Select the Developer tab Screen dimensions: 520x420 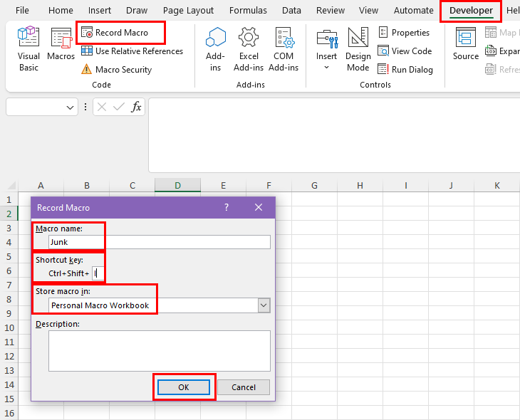[471, 10]
